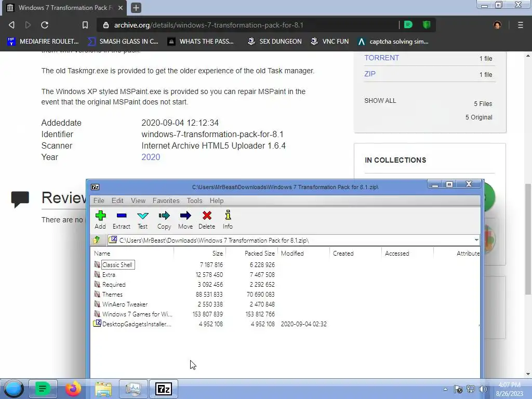Select the Required folder row
This screenshot has width=532, height=399.
point(114,284)
